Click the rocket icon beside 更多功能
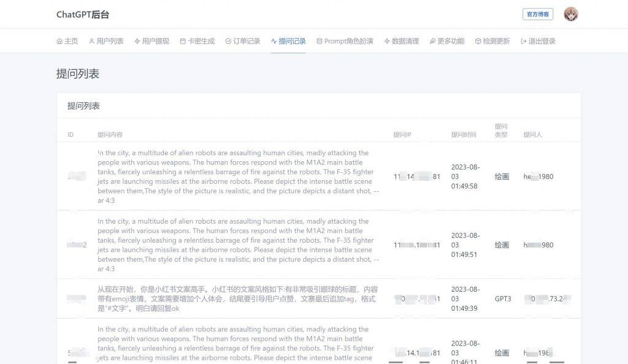 pos(432,41)
